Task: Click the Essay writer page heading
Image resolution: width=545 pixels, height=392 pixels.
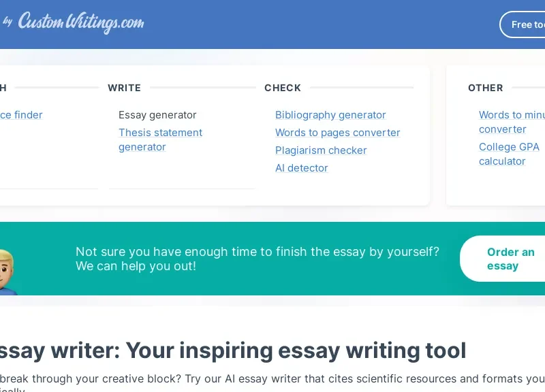Action: pos(232,350)
